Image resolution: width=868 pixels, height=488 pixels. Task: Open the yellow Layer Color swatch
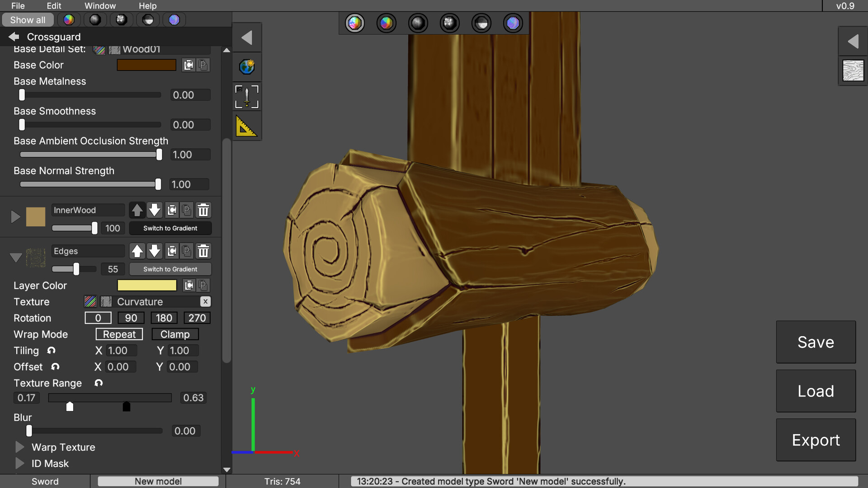147,285
